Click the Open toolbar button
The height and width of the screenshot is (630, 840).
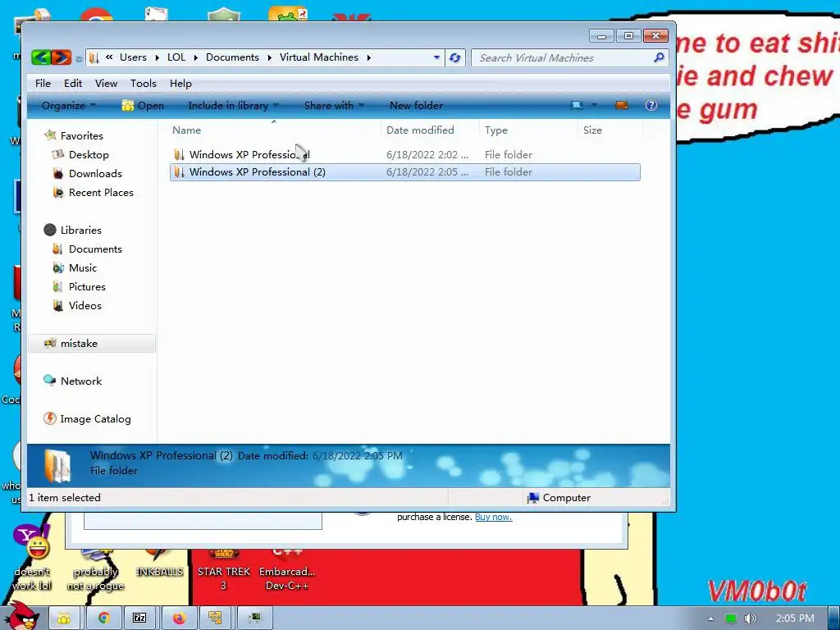[143, 106]
